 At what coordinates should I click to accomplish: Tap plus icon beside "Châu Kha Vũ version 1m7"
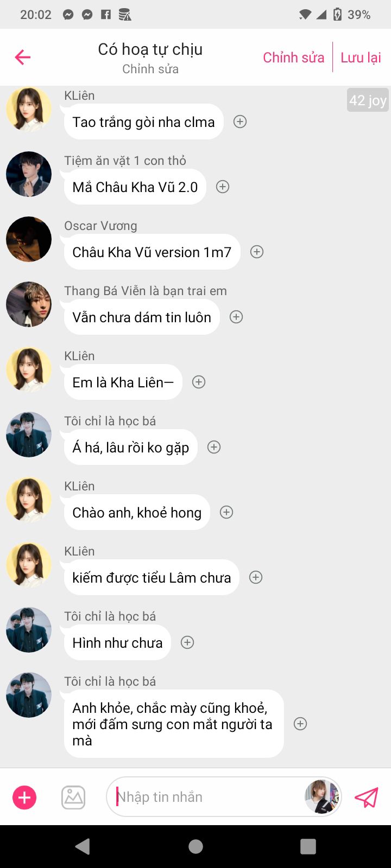click(x=257, y=252)
